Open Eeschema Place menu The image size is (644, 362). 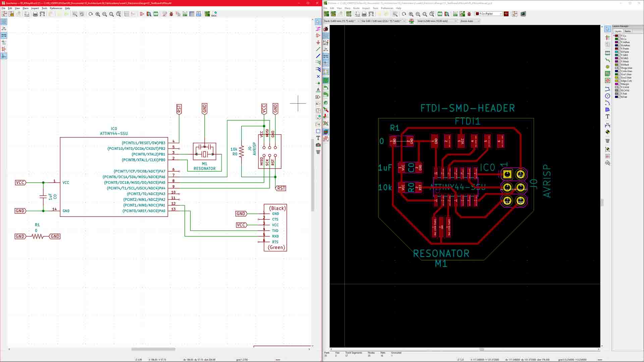point(25,8)
